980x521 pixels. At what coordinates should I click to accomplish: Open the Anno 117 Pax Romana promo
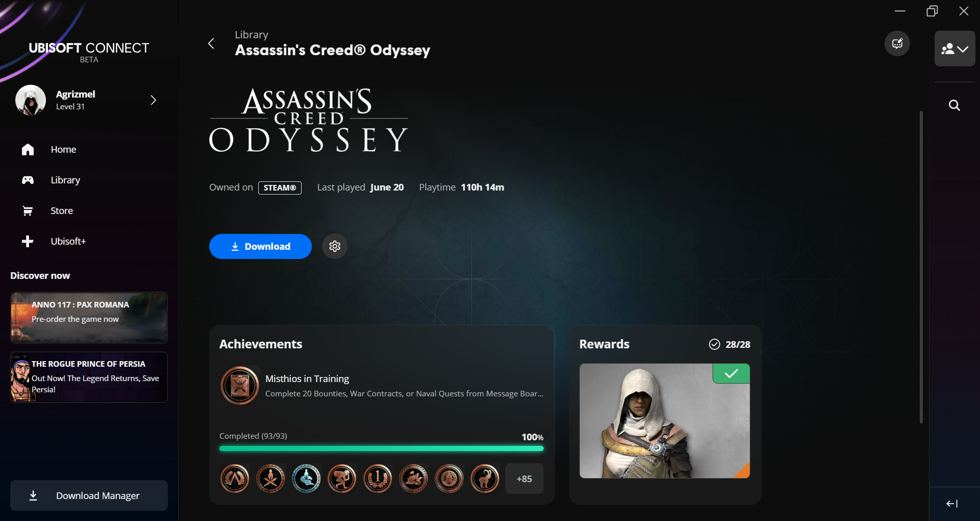pos(89,318)
